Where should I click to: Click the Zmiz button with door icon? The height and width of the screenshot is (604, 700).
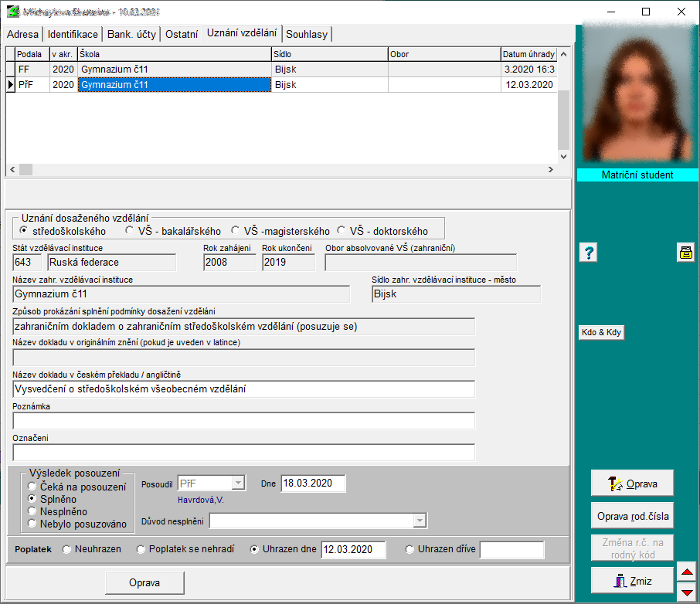(632, 581)
